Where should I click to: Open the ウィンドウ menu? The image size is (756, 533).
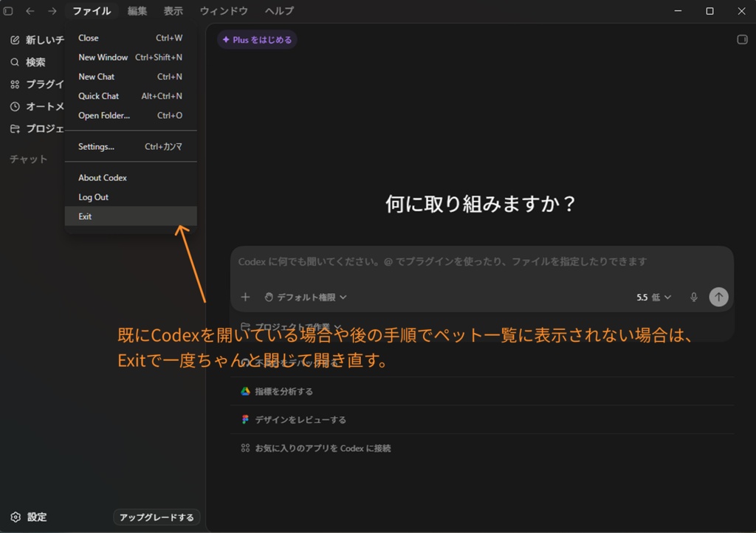(x=224, y=10)
